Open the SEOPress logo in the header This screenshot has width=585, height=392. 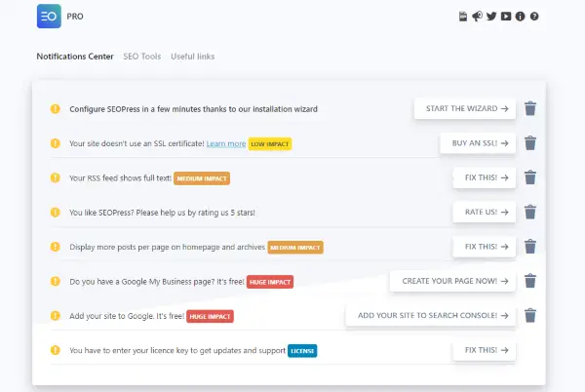[x=49, y=16]
